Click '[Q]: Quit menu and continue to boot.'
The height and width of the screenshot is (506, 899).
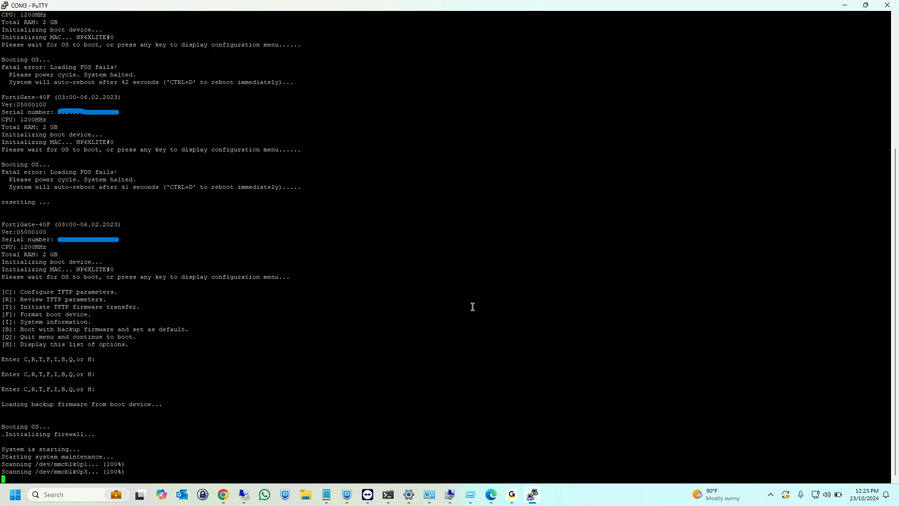click(69, 336)
